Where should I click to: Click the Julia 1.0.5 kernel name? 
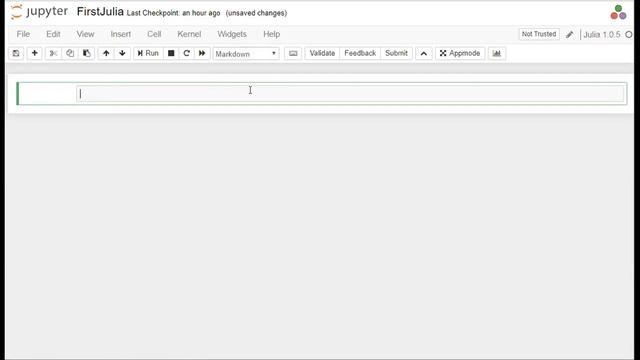[x=602, y=35]
